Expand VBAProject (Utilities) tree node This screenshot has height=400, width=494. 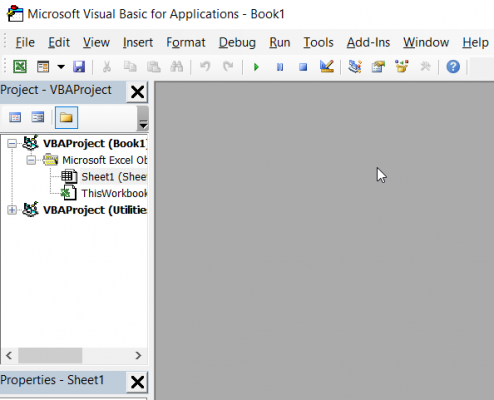[12, 210]
